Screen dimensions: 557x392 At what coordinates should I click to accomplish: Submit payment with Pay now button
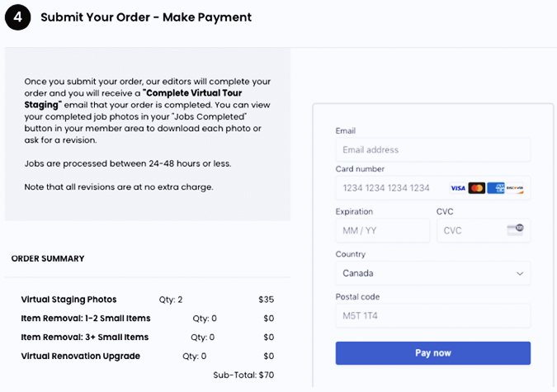(x=433, y=353)
